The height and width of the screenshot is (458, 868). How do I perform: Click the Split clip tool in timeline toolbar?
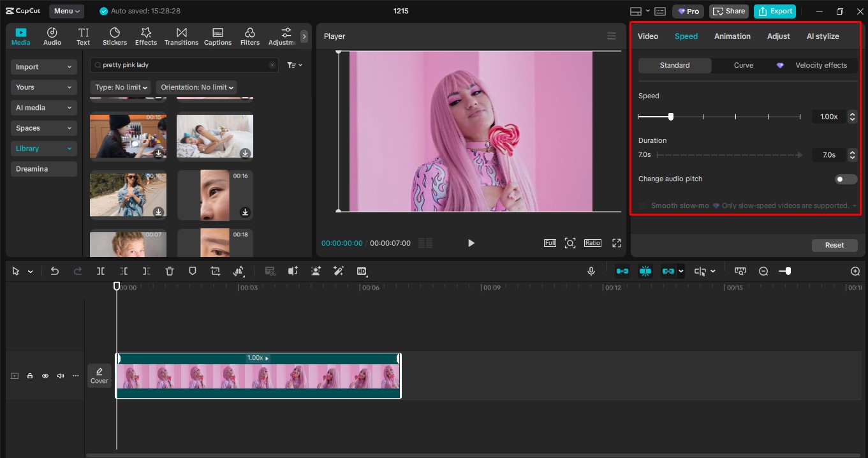pyautogui.click(x=101, y=271)
